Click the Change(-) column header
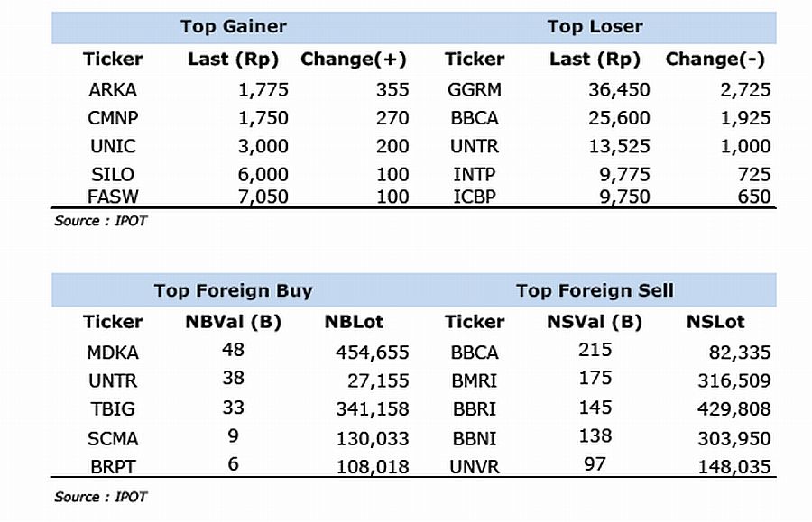This screenshot has width=812, height=522. pos(715,60)
